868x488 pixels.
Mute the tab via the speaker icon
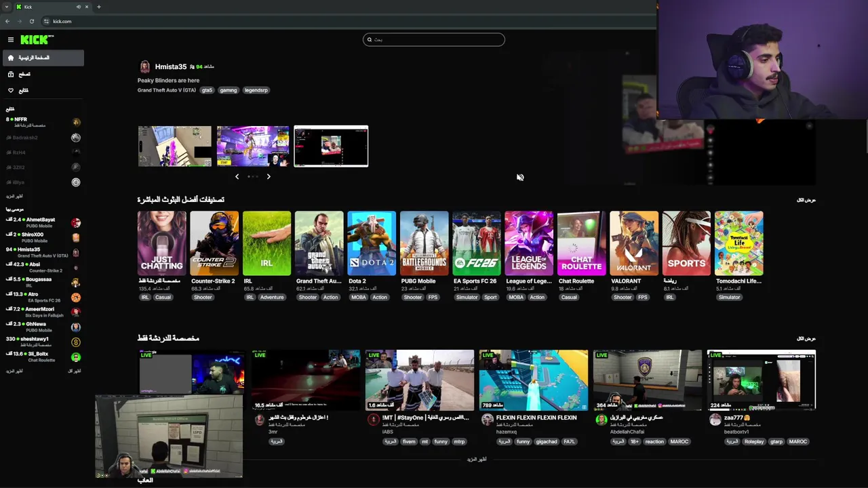coord(79,7)
